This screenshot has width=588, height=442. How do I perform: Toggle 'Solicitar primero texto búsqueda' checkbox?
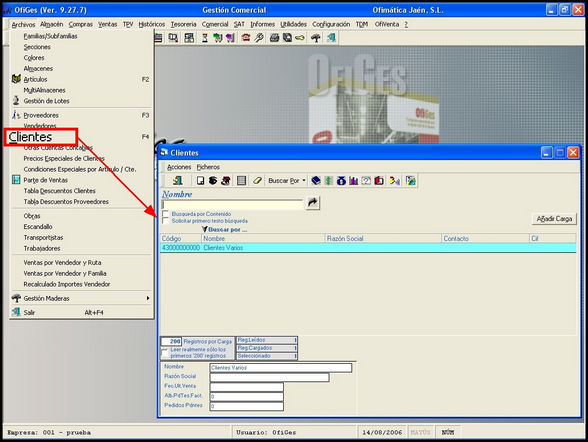pyautogui.click(x=165, y=221)
